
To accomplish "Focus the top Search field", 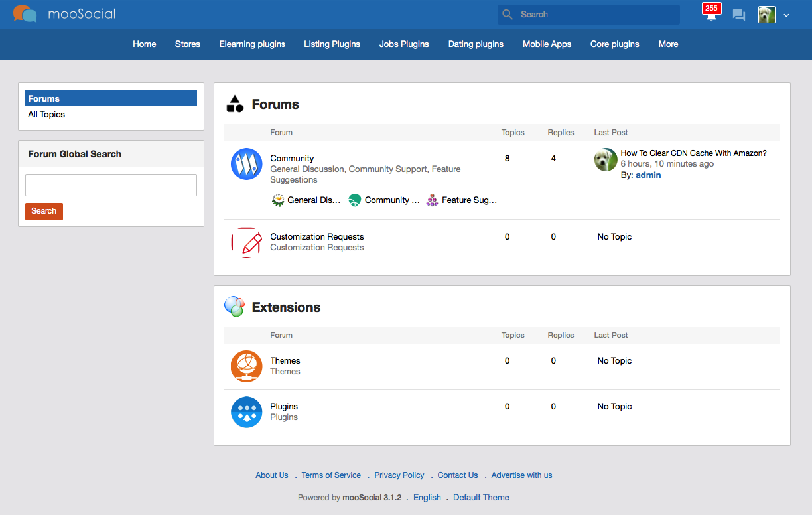I will (x=589, y=15).
